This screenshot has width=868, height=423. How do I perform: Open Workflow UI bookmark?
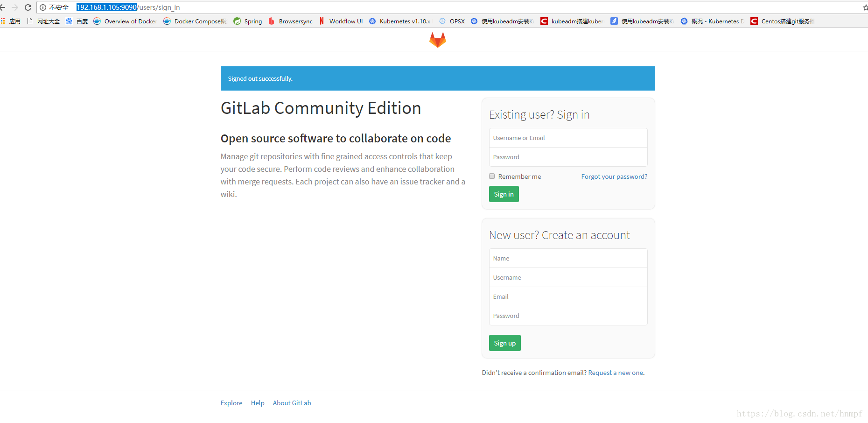(341, 21)
